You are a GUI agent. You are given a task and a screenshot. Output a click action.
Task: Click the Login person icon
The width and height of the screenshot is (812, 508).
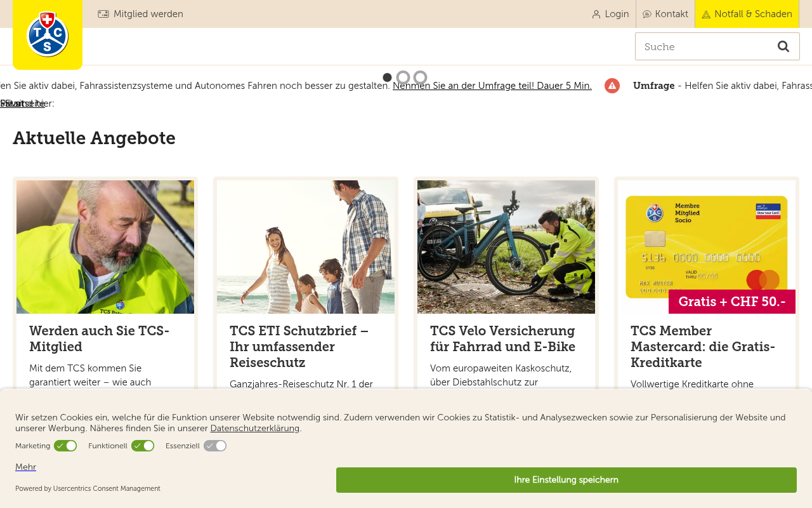pyautogui.click(x=596, y=14)
